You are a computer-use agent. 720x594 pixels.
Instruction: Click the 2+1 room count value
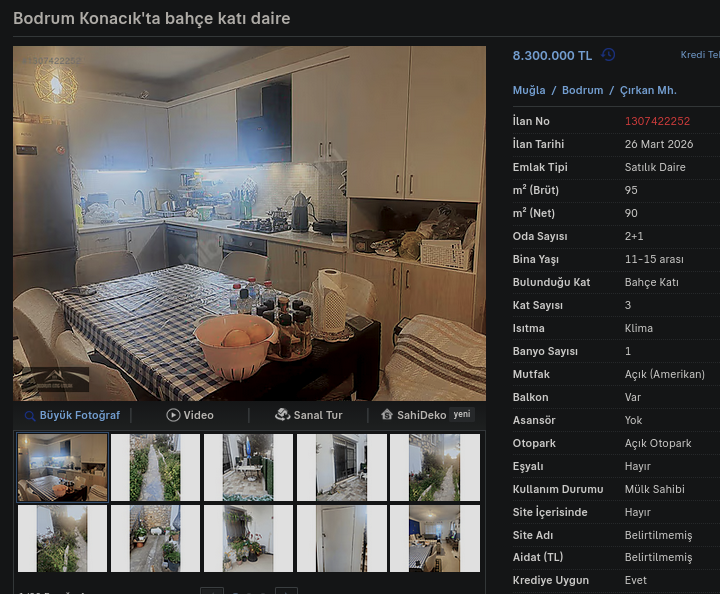(634, 236)
